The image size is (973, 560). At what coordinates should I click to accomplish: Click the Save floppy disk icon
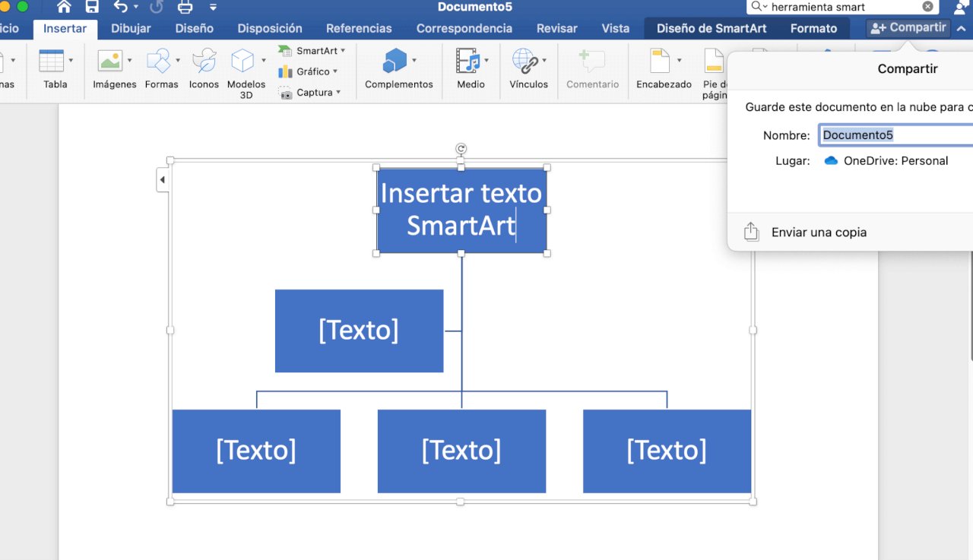click(92, 8)
